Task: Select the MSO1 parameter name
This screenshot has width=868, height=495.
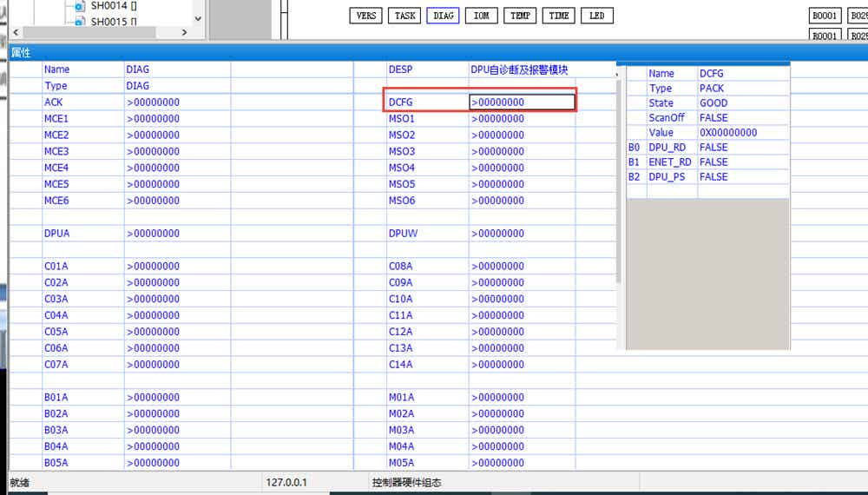Action: pos(401,118)
